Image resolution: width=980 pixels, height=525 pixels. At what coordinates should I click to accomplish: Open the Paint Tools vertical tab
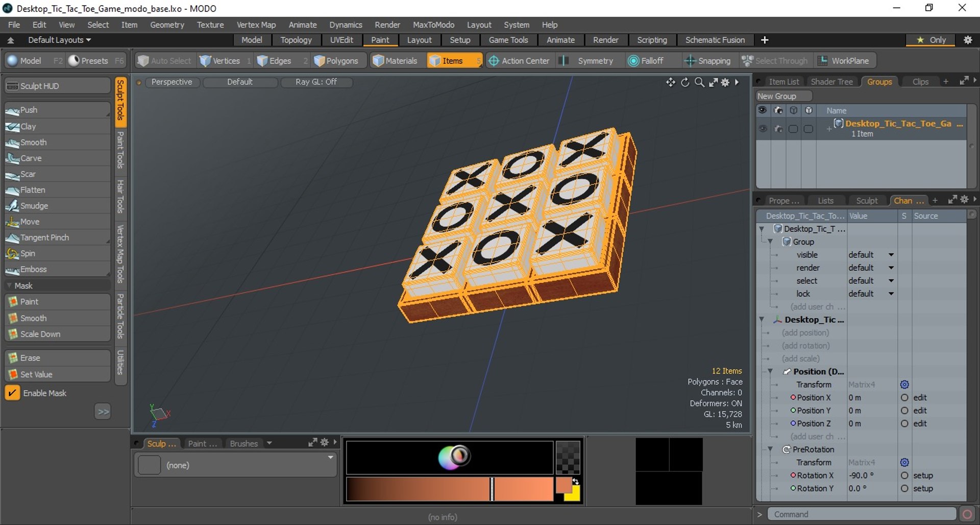click(x=120, y=150)
